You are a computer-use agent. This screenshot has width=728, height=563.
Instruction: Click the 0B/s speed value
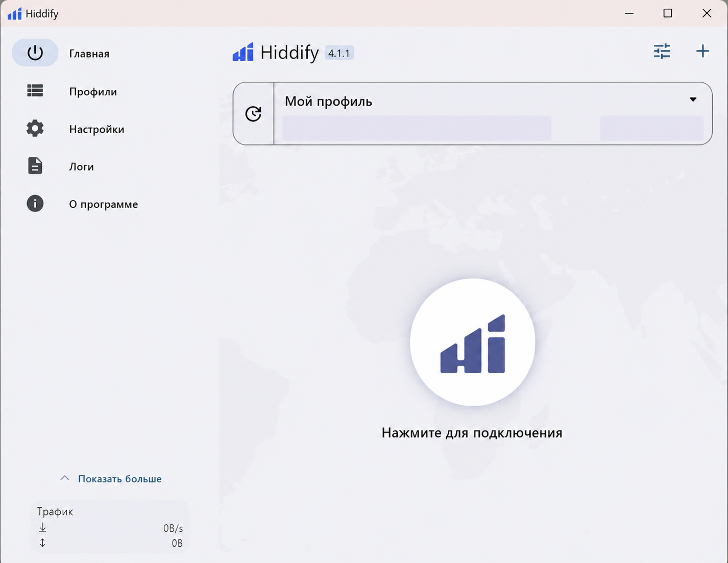[173, 528]
